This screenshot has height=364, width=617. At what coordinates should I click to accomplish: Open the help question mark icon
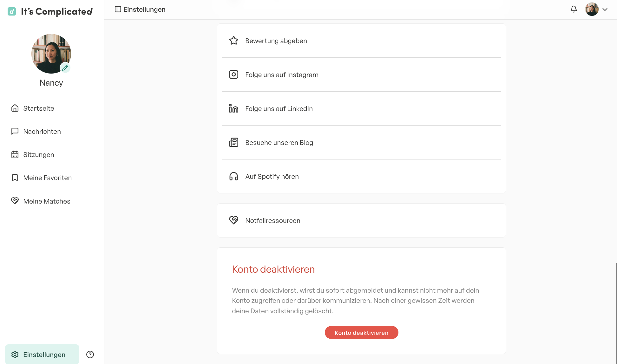tap(90, 354)
